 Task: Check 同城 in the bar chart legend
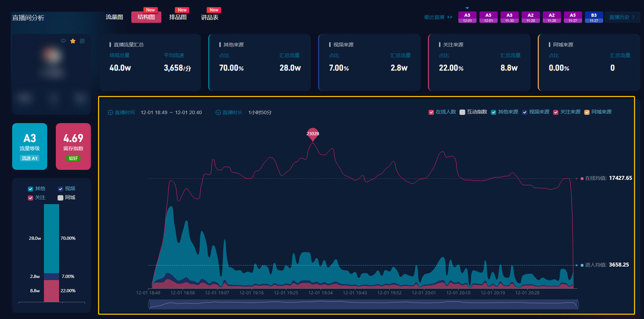tap(60, 198)
